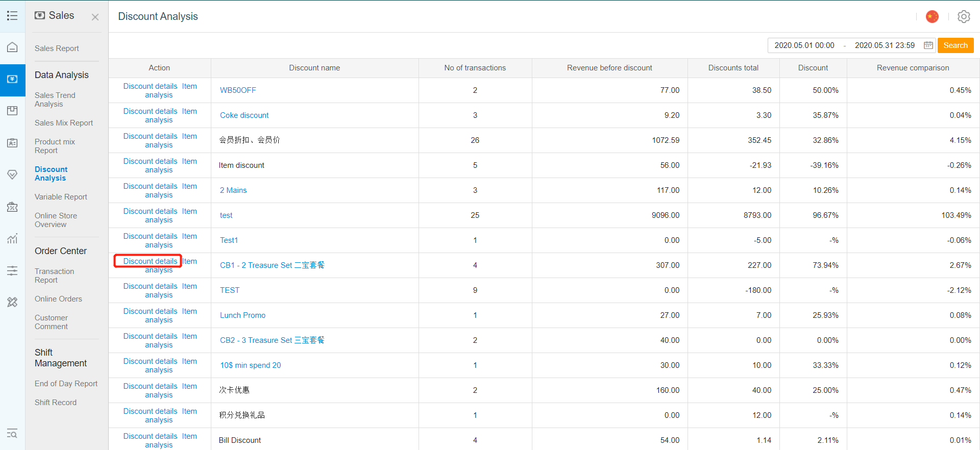The height and width of the screenshot is (450, 980).
Task: Open Customer Comment menu item
Action: point(51,322)
